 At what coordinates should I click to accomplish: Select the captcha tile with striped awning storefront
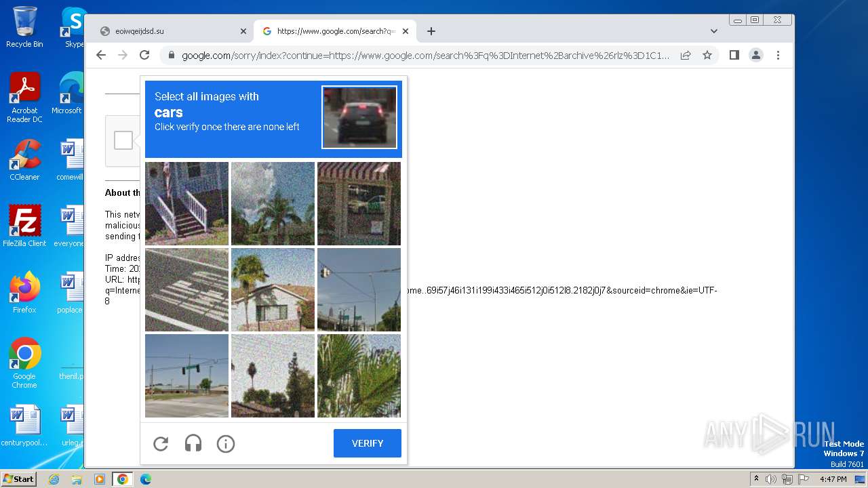[359, 203]
